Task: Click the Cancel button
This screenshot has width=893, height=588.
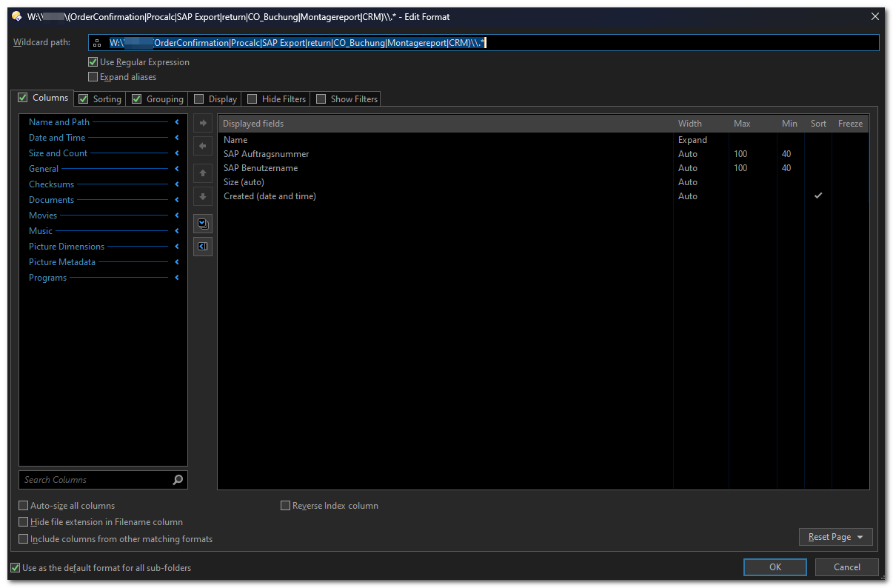Action: (x=847, y=567)
